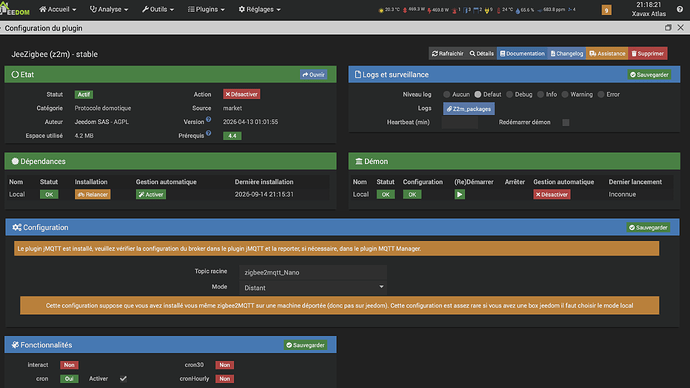690x388 pixels.
Task: Click the Fonctionnalités header icon
Action: point(15,345)
